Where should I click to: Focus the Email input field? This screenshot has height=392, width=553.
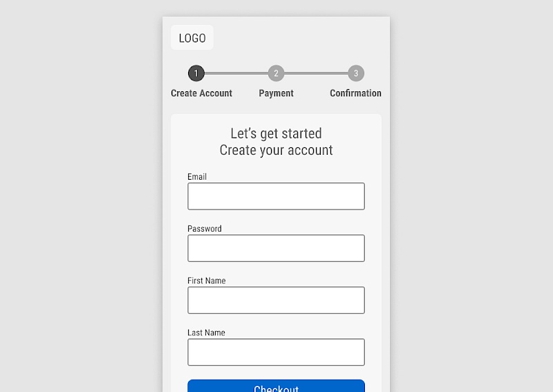click(276, 196)
